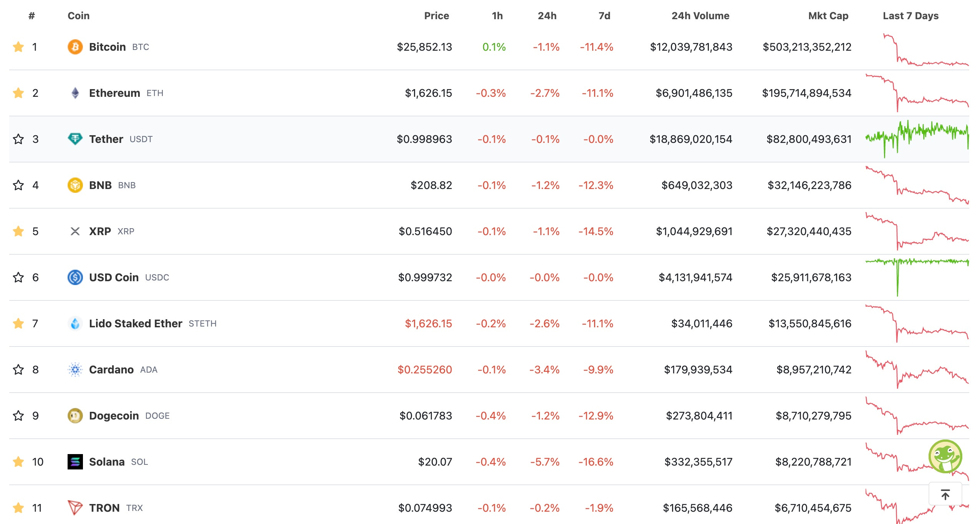
Task: Click Cardano's 7-day sparkline chart
Action: (917, 370)
